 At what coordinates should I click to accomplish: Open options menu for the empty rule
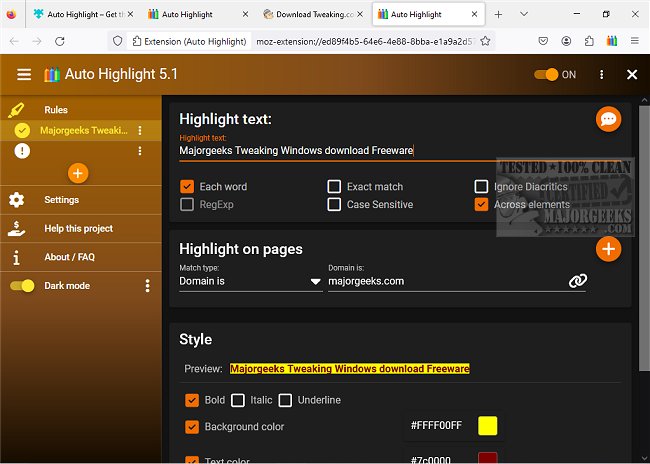coord(140,151)
